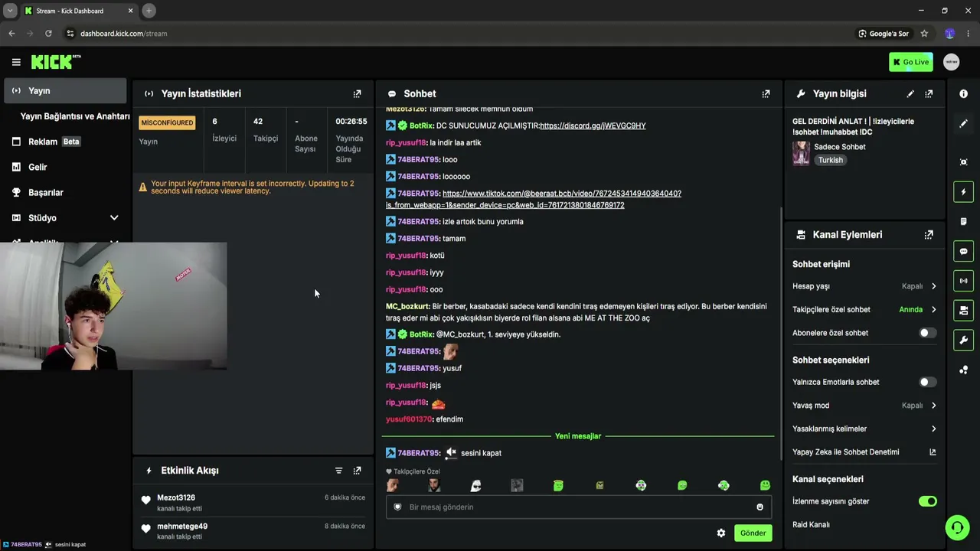Open Yavaş mod options chevron
The image size is (980, 551).
(933, 406)
